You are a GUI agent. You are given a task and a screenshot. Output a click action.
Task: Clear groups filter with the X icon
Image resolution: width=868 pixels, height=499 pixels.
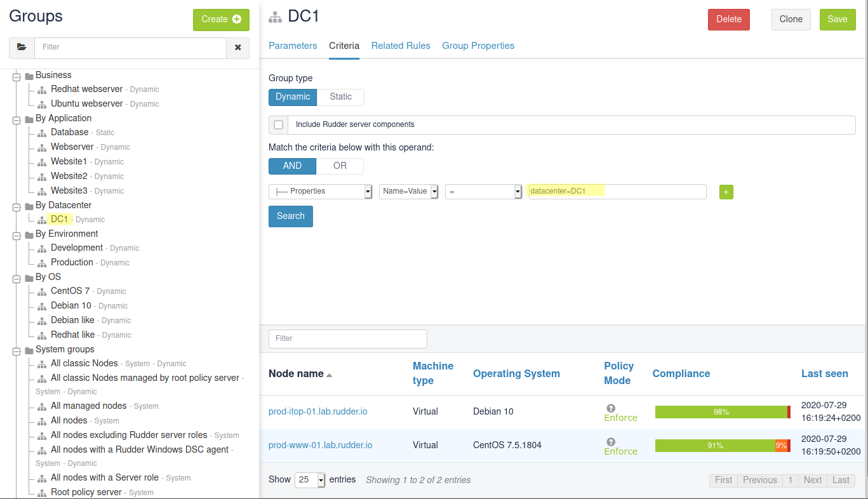tap(238, 48)
